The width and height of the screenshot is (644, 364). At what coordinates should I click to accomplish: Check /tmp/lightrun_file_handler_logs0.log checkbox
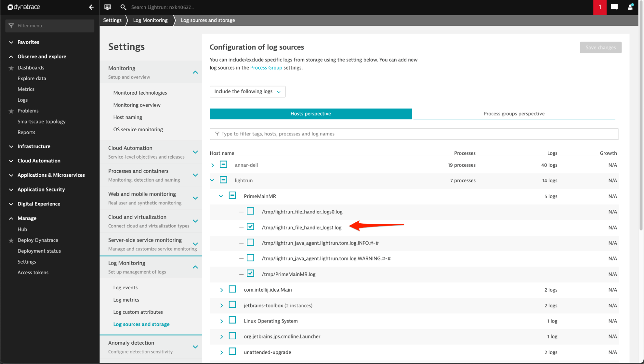click(250, 211)
